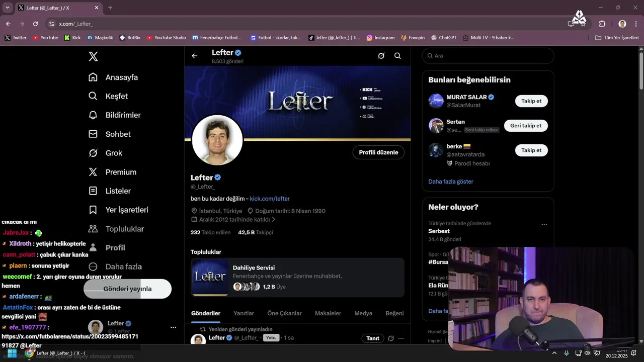Open the kick.com/lefter bio link

(x=270, y=199)
